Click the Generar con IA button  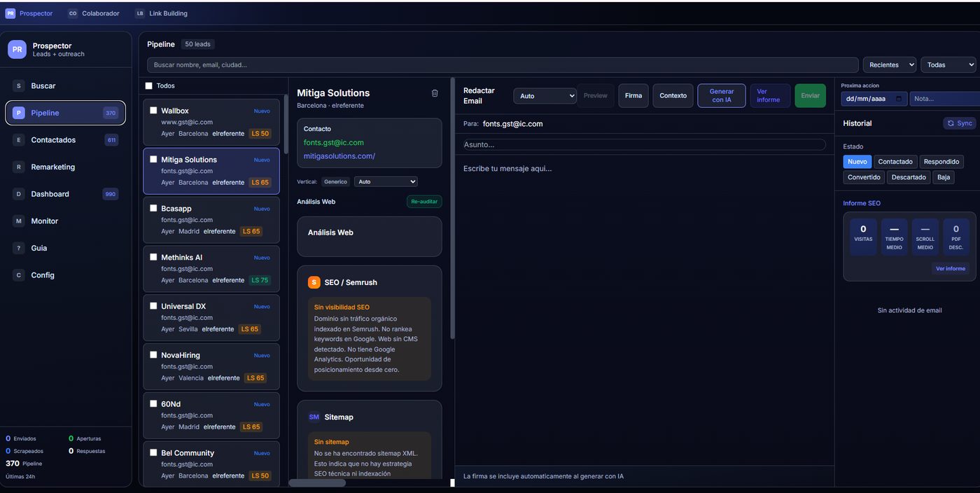722,96
